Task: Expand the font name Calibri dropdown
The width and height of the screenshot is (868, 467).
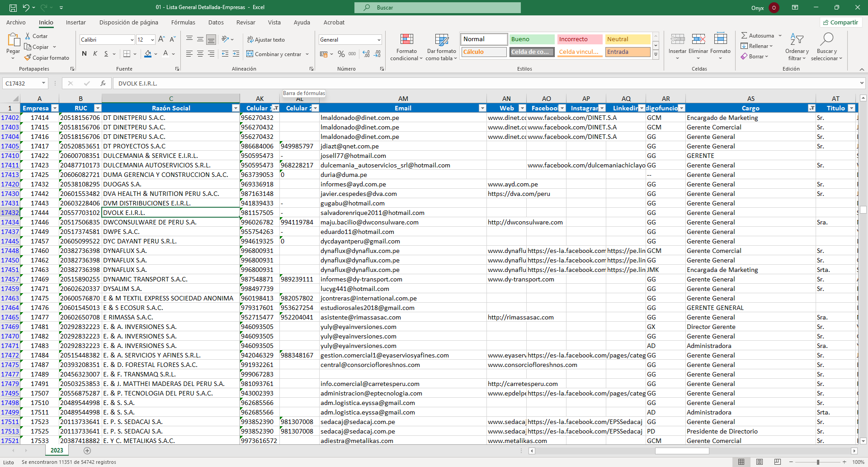Action: click(132, 40)
